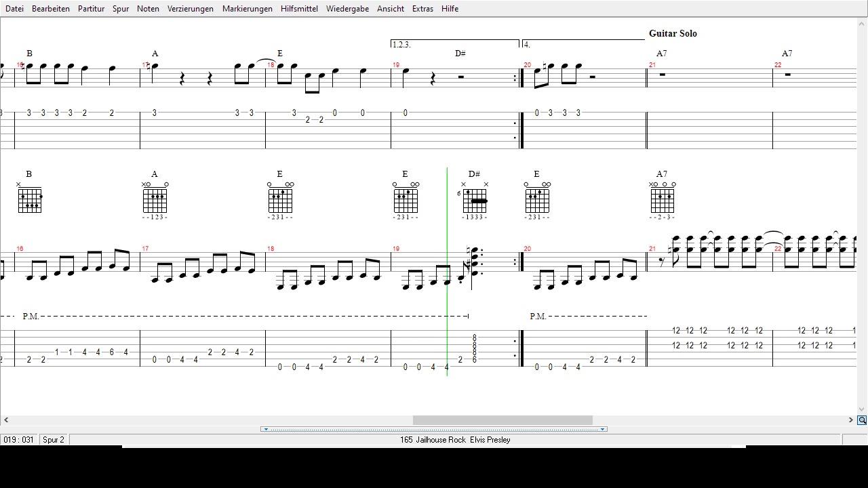This screenshot has height=488, width=868.
Task: Open the Wiedergabe menu
Action: (x=348, y=9)
